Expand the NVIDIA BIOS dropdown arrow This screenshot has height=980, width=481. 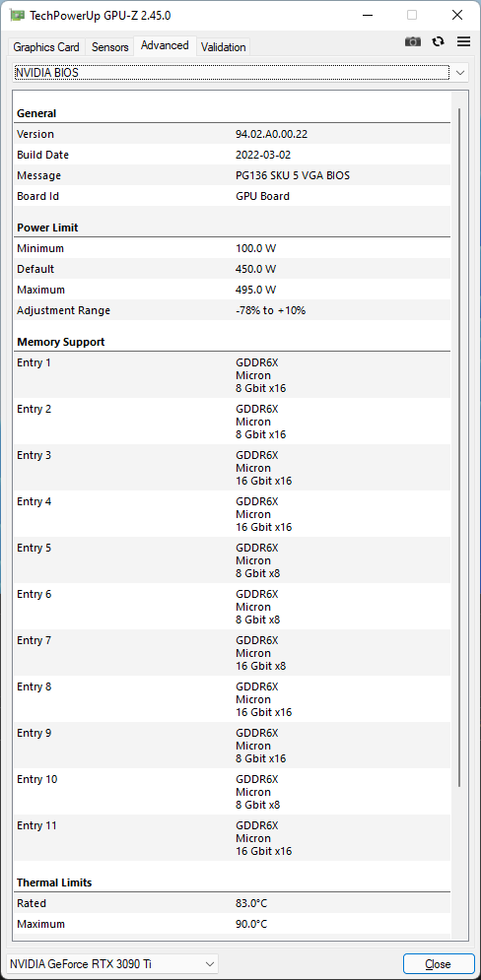[x=459, y=73]
